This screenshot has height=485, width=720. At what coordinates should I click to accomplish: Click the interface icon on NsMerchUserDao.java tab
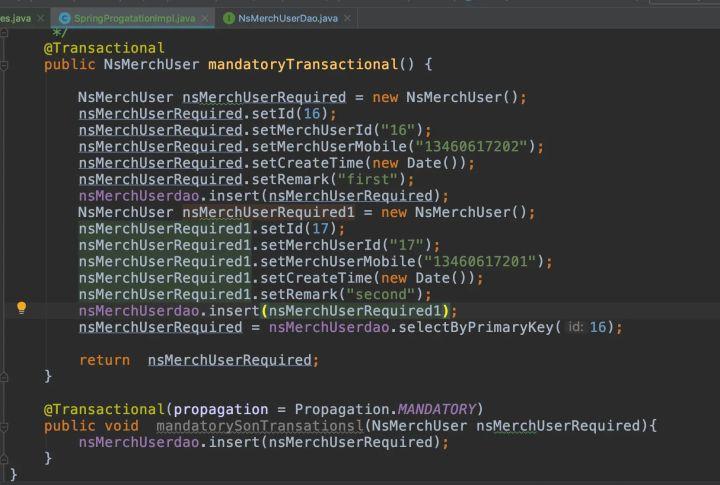(229, 18)
